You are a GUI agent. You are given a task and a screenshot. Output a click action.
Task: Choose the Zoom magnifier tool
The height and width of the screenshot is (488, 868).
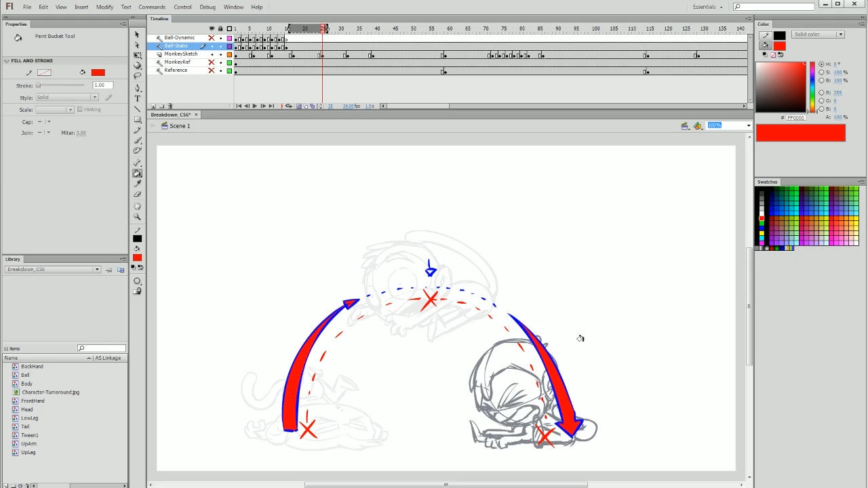[138, 217]
